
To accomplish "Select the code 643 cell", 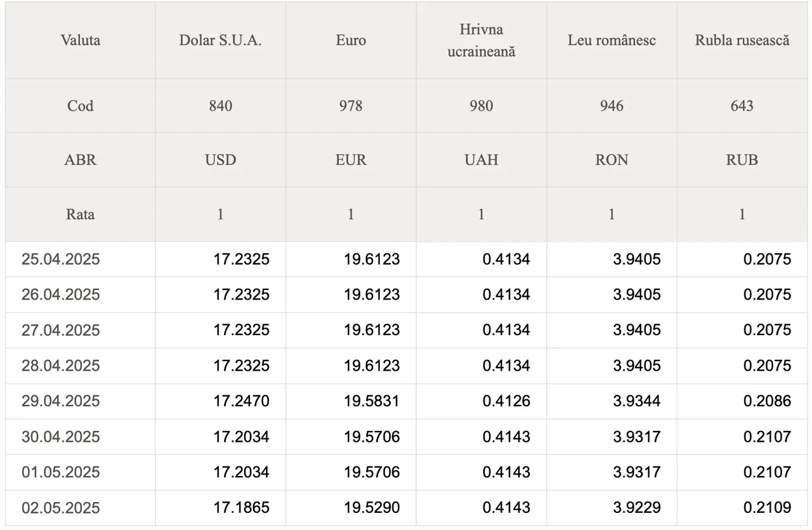I will (742, 106).
